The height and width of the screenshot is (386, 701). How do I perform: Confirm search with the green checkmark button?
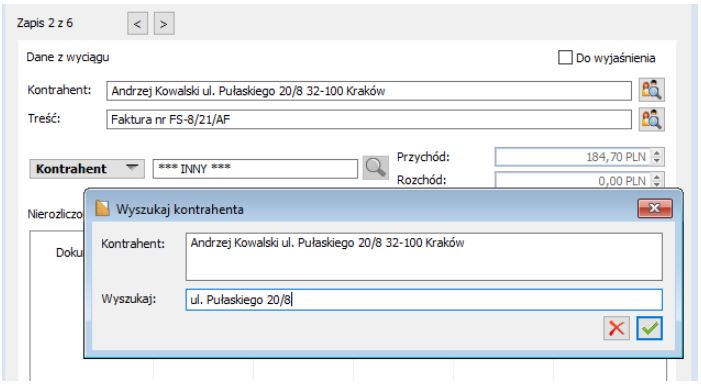(x=650, y=328)
